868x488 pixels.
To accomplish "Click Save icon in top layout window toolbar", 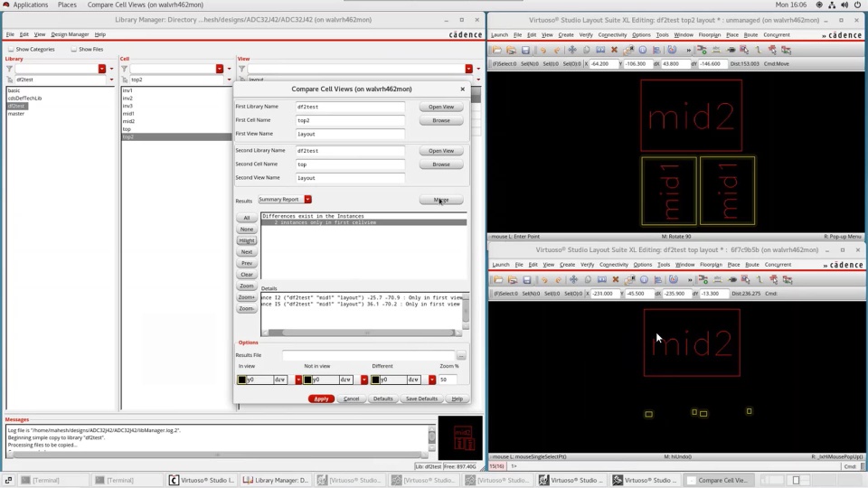I will 526,280.
